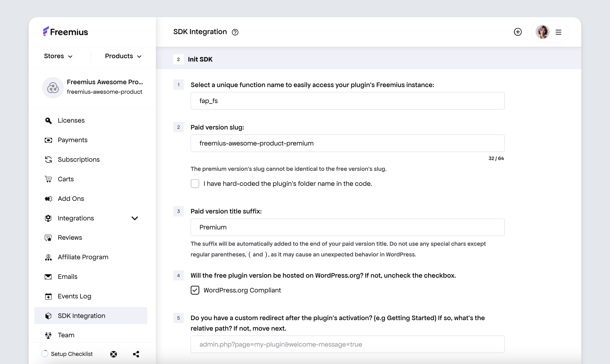
Task: Open Events Log page
Action: 75,296
